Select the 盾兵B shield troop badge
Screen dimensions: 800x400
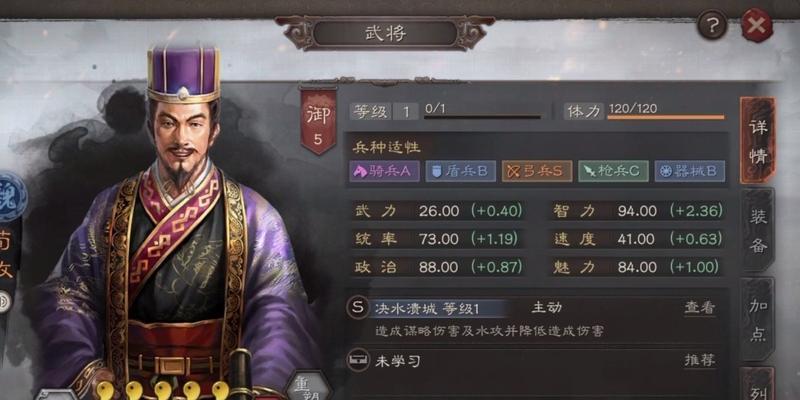[x=460, y=171]
